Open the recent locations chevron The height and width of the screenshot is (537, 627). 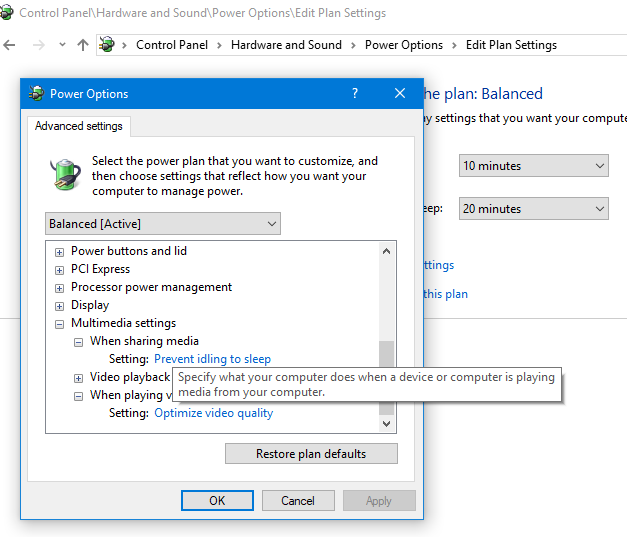coord(62,44)
